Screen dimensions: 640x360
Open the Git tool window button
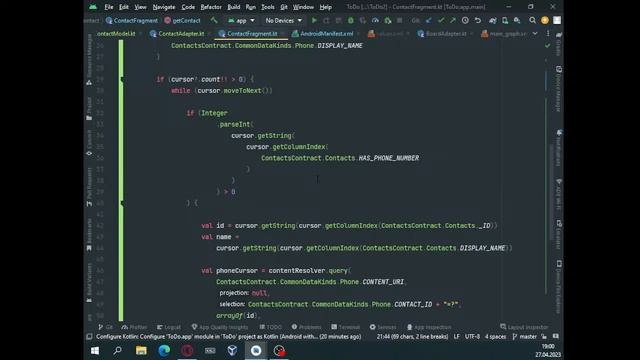106,327
